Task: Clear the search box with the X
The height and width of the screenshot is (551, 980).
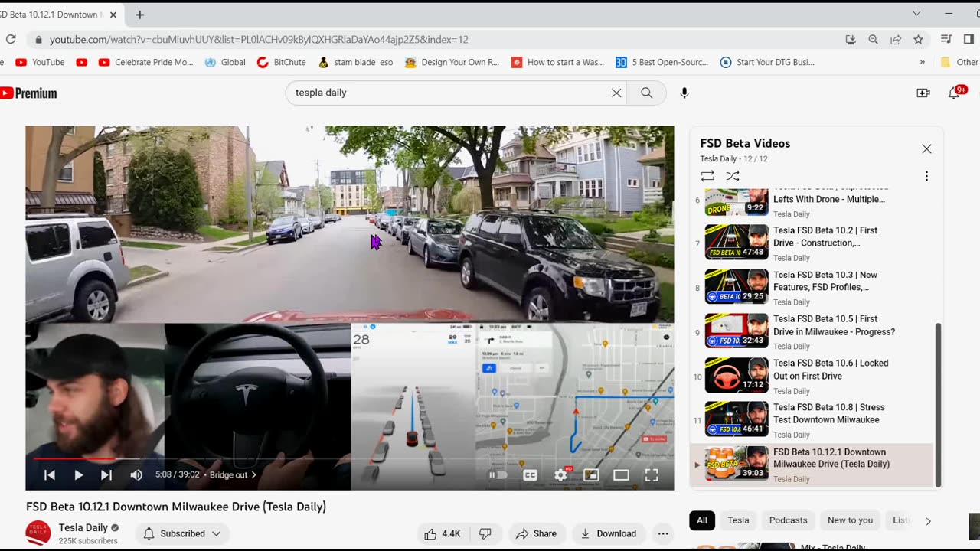Action: [616, 93]
